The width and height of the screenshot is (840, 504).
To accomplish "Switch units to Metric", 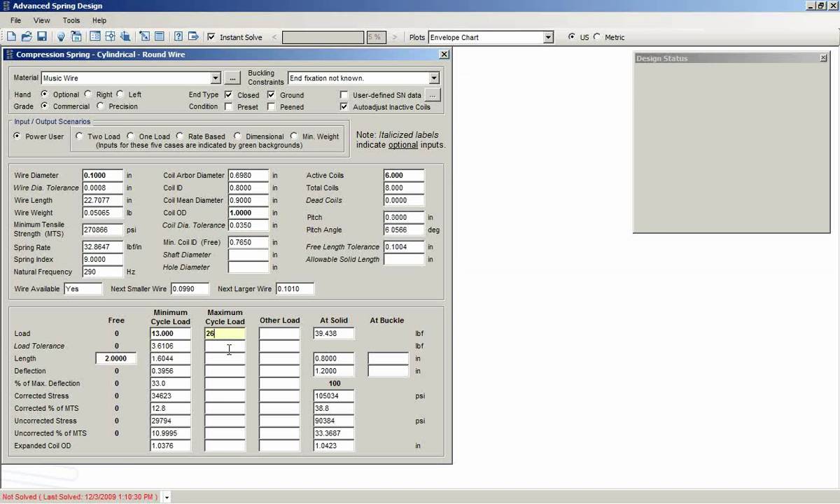I will (x=597, y=36).
